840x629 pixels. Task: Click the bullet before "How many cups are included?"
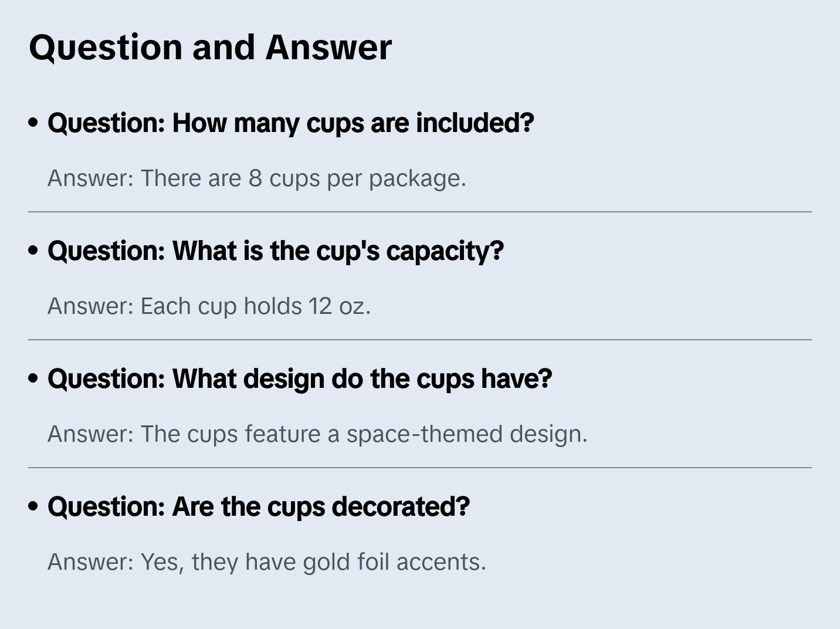click(33, 123)
